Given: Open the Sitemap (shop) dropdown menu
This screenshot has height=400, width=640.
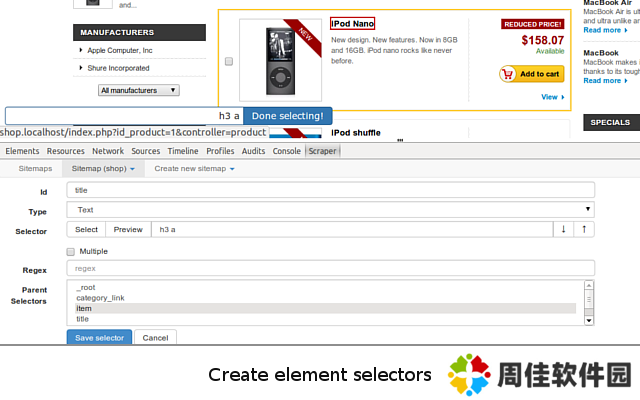Looking at the screenshot, I should (x=103, y=169).
